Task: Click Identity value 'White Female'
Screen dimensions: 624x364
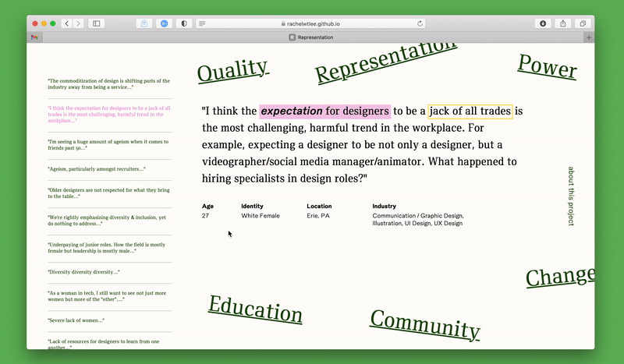Action: coord(261,216)
